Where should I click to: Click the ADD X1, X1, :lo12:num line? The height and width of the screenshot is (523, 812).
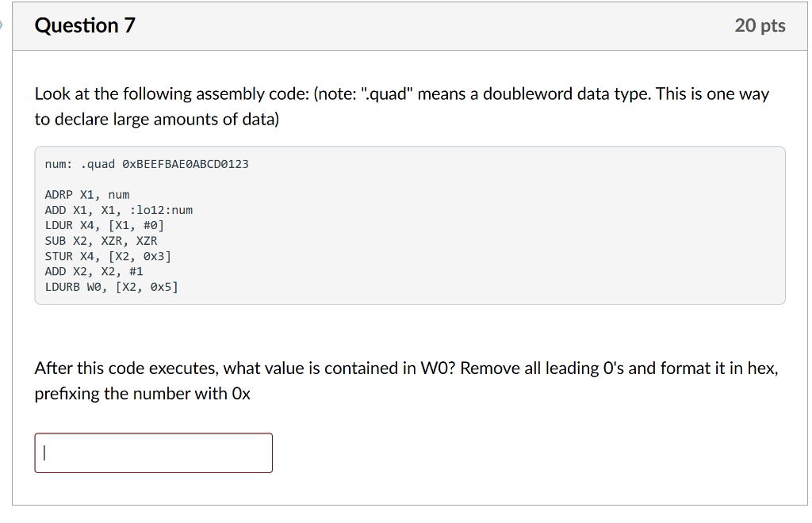click(119, 209)
